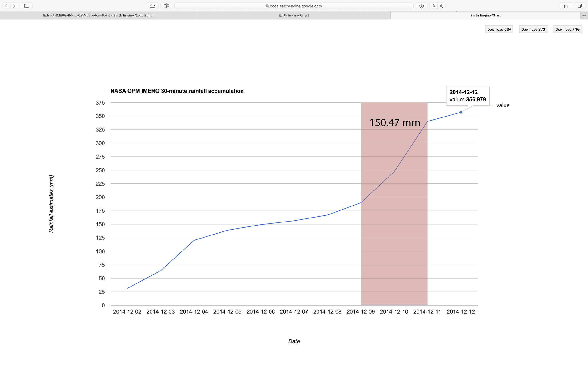Viewport: 588px width, 368px height.
Task: Decrease text size with the small A
Action: (x=434, y=6)
